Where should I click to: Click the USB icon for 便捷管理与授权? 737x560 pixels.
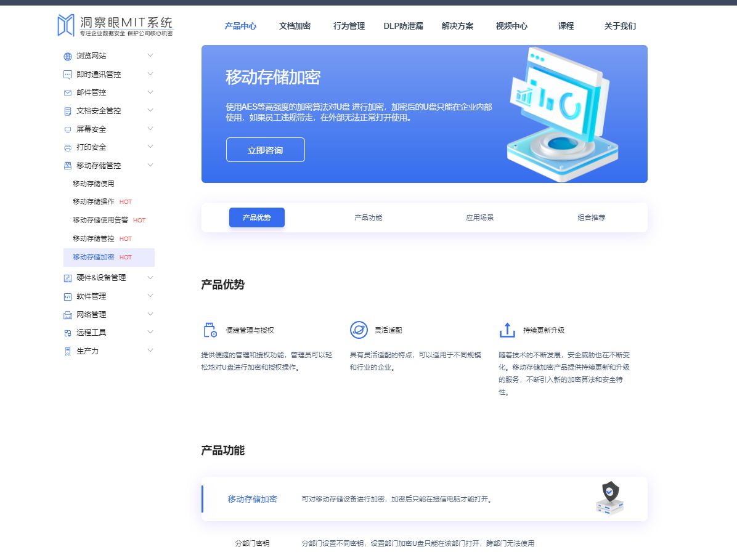(210, 330)
